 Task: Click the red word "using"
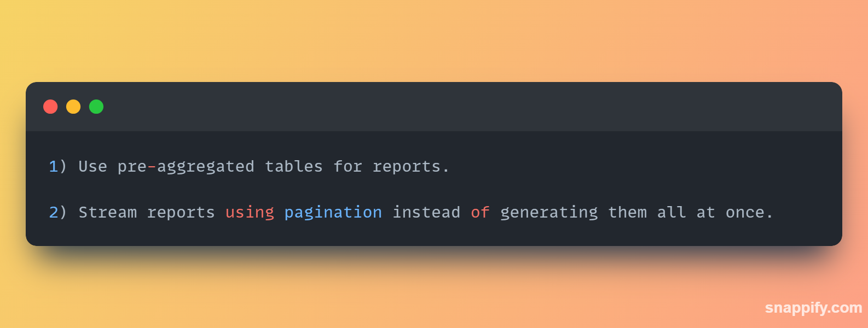click(250, 212)
